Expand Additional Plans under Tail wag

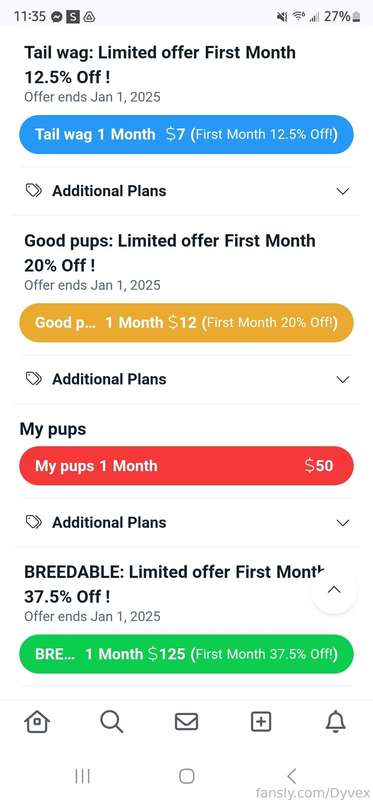pyautogui.click(x=187, y=191)
